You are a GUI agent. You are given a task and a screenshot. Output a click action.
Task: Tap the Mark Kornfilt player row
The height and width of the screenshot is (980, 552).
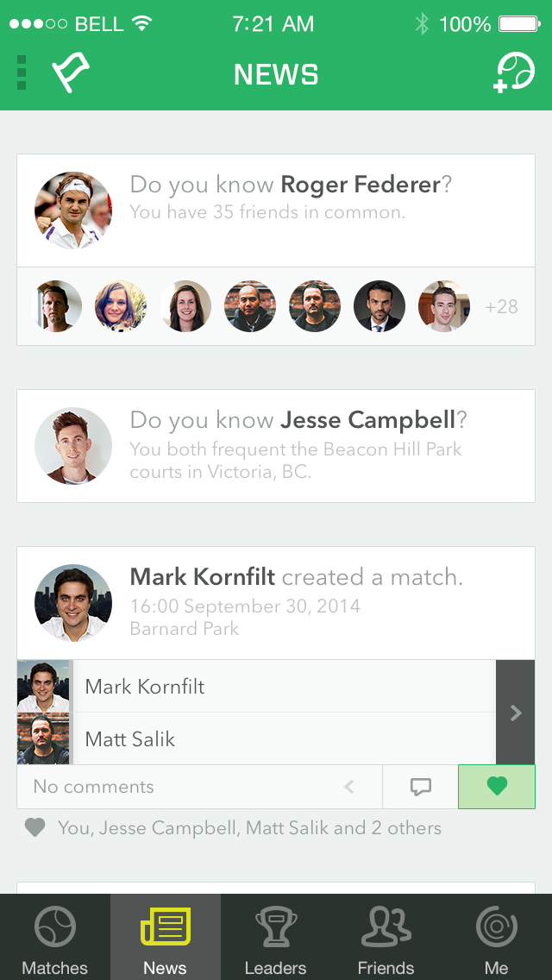click(x=256, y=686)
